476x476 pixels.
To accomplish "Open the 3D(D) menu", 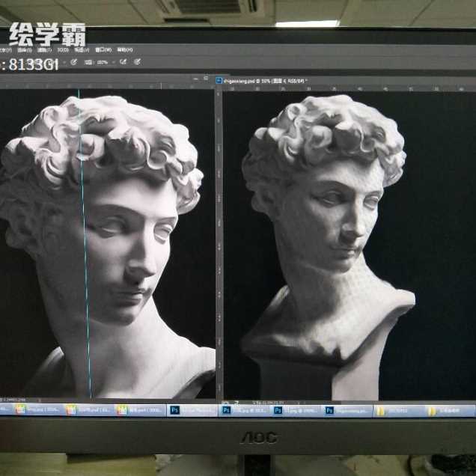I will [x=63, y=50].
